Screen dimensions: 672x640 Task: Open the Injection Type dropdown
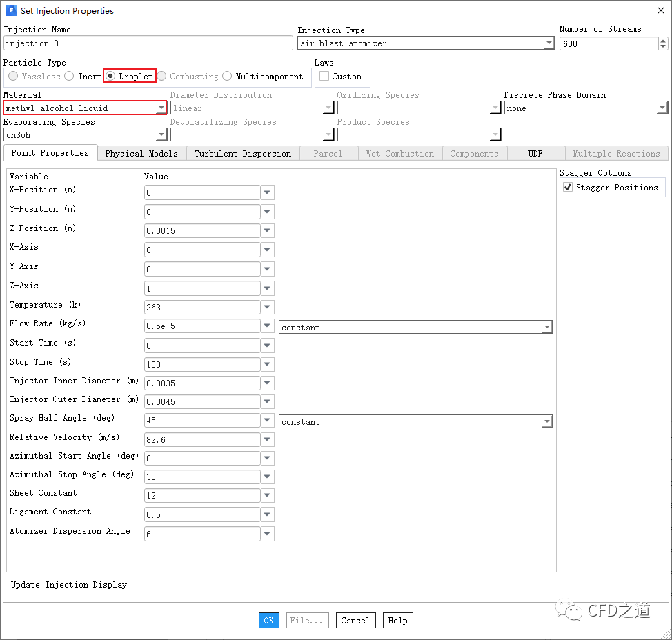549,43
